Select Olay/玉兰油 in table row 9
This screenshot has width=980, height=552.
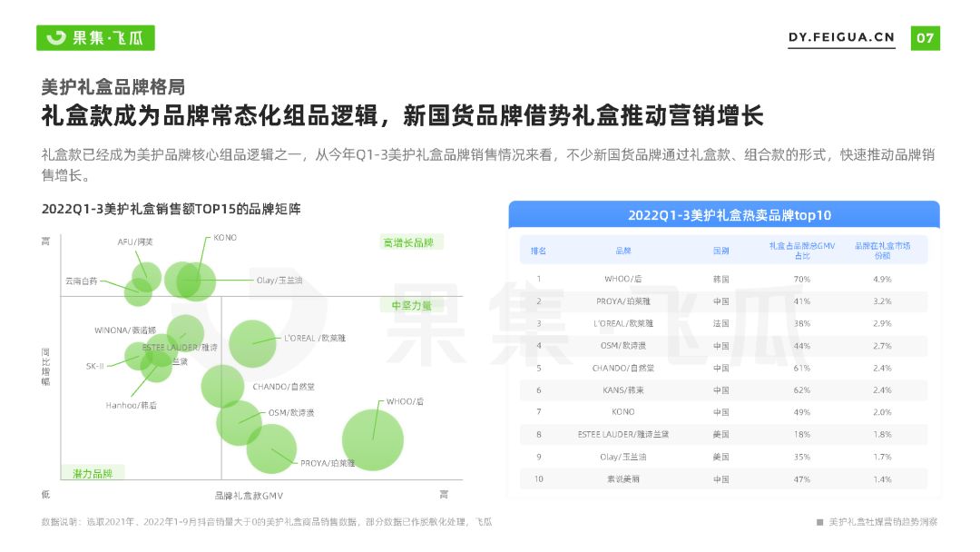[x=623, y=457]
